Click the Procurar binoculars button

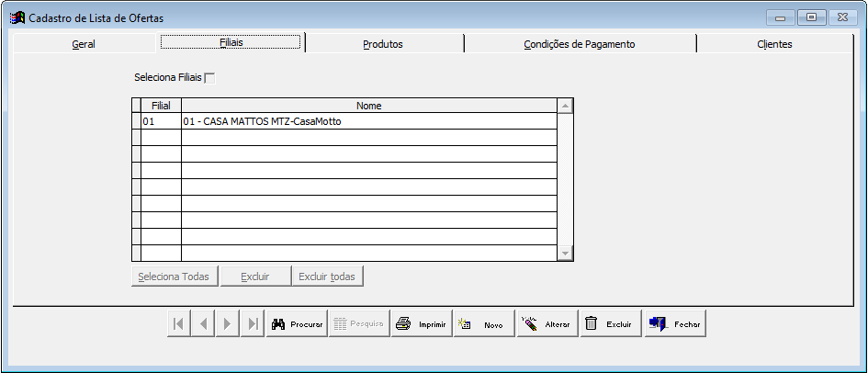297,323
